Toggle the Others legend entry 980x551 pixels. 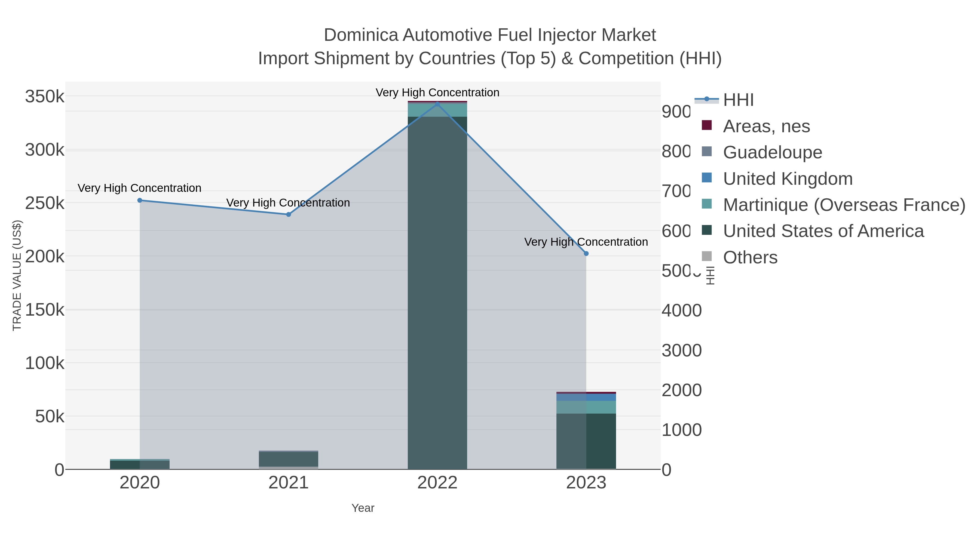[x=739, y=257]
